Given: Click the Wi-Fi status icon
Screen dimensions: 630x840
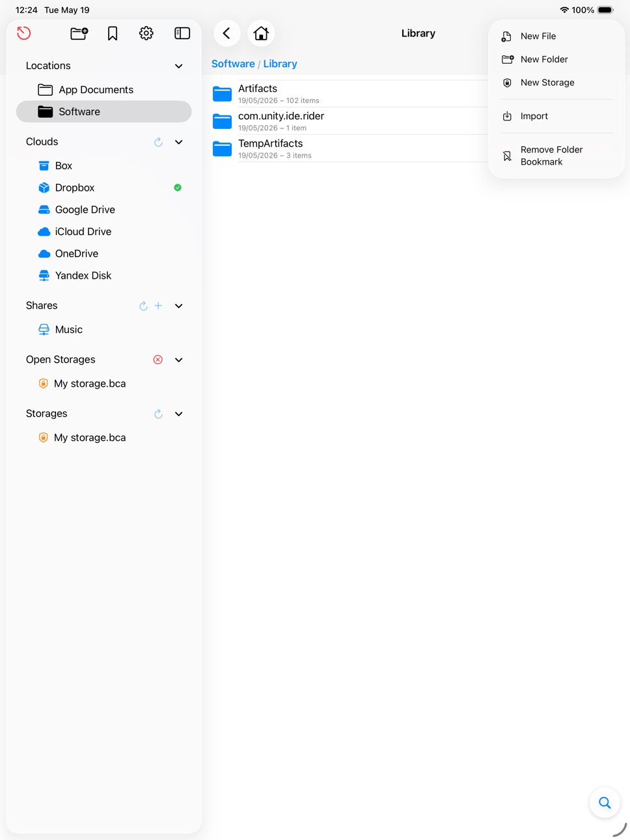Looking at the screenshot, I should [x=564, y=10].
